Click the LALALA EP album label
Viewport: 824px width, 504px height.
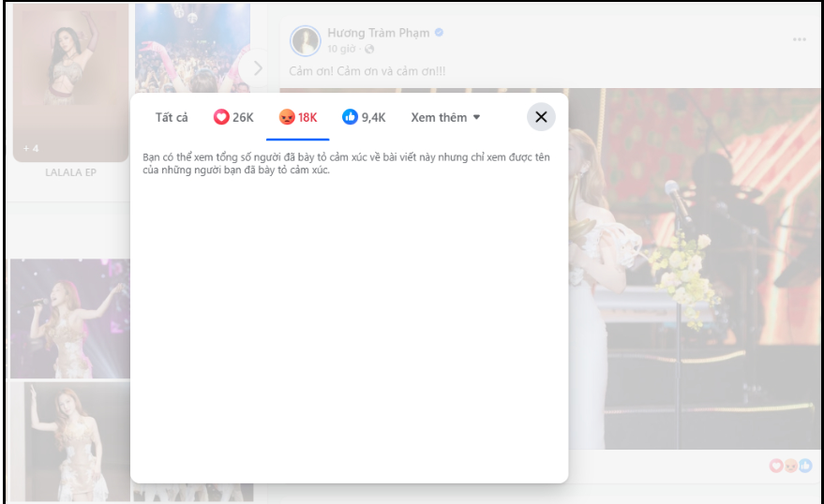tap(70, 172)
